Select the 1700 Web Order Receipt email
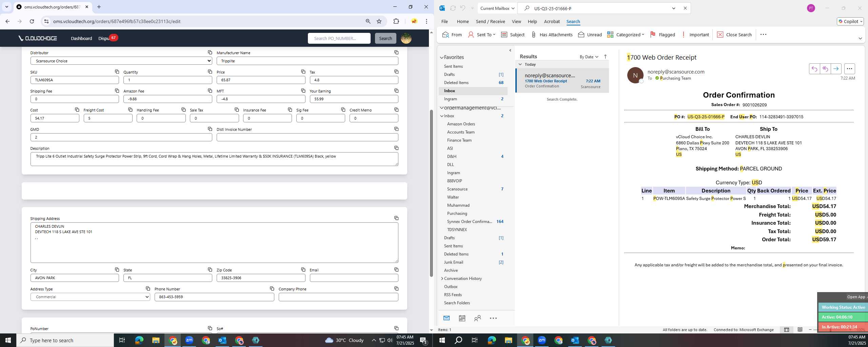Screen dimensions: 868x347 click(x=562, y=81)
